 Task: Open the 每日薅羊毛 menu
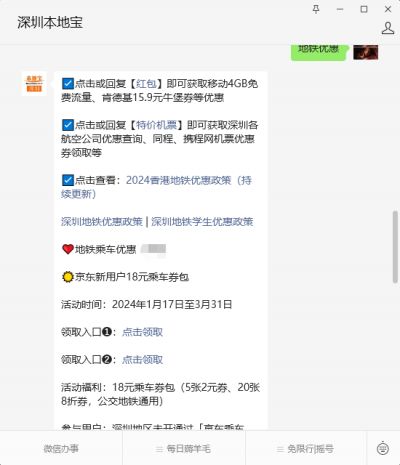184,449
